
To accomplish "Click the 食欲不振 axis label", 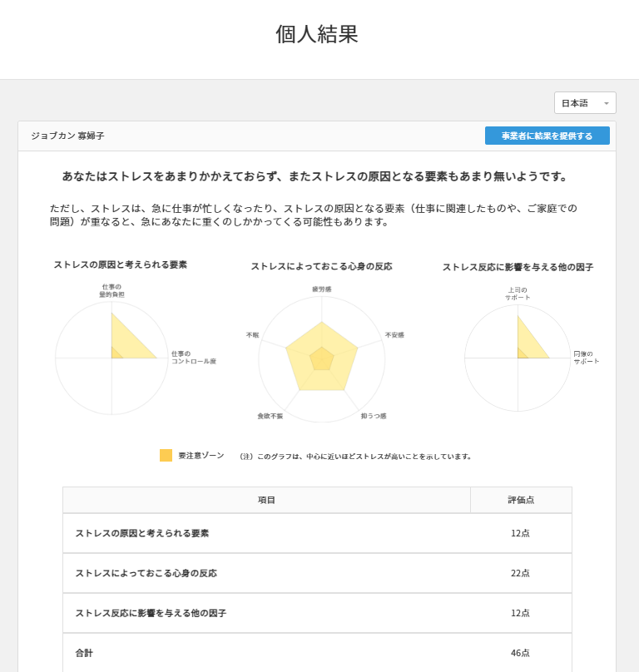I will (x=270, y=416).
